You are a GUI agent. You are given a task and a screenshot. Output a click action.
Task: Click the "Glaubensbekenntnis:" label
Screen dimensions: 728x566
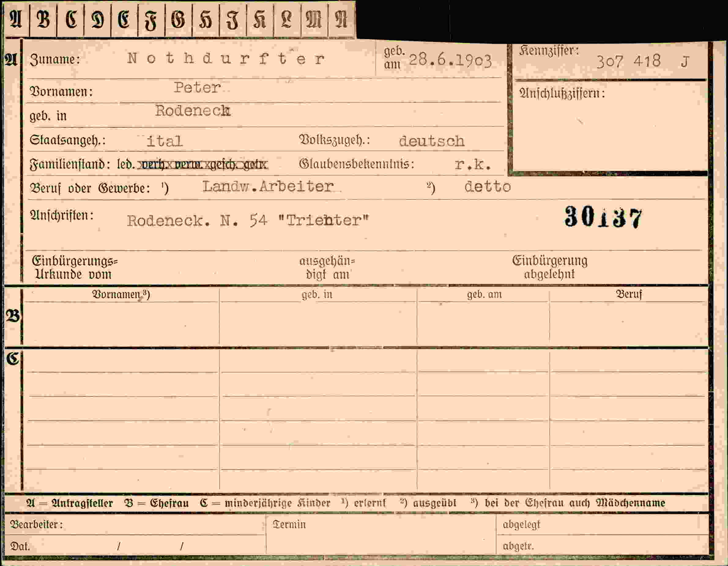356,164
